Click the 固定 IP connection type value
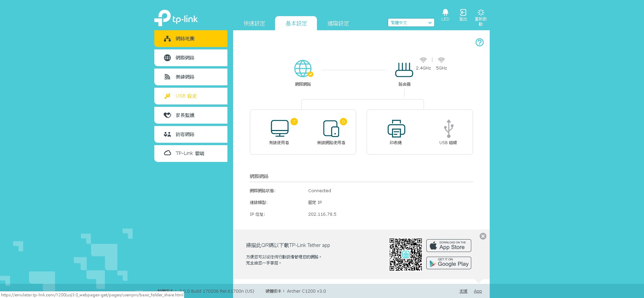This screenshot has height=298, width=644. point(315,203)
